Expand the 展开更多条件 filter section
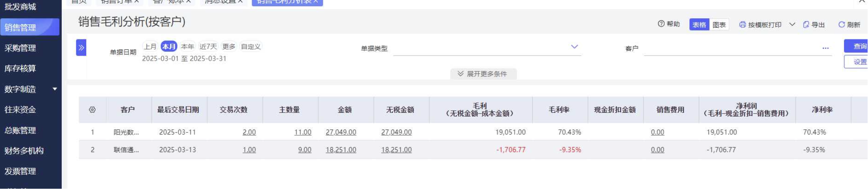 (x=483, y=74)
